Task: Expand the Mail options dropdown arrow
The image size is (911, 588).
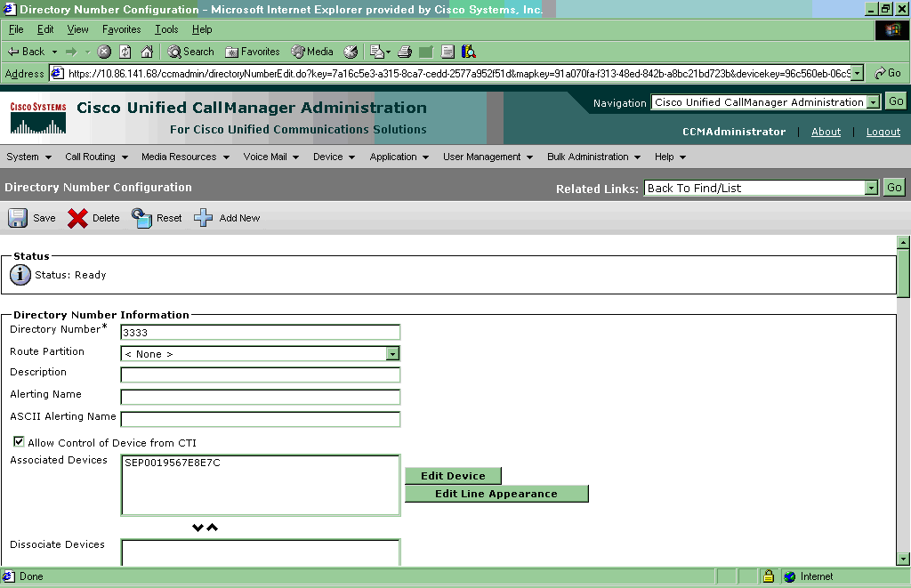Action: (x=388, y=52)
